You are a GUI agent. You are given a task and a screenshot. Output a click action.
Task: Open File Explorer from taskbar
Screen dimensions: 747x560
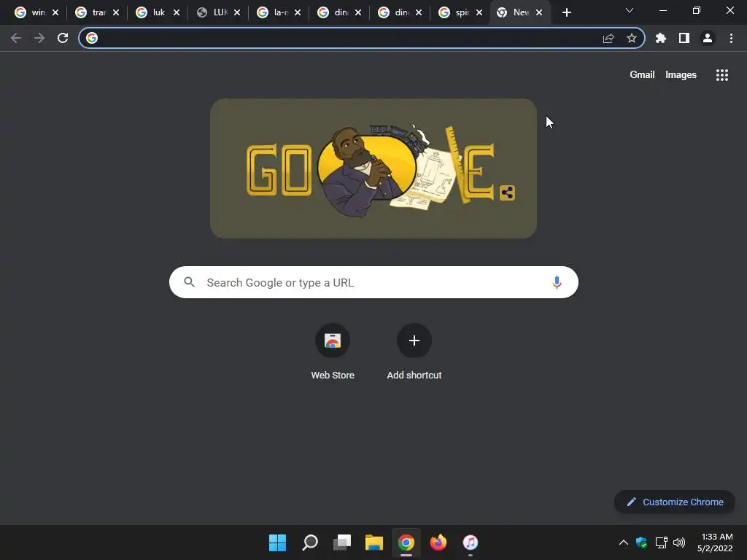click(x=374, y=542)
